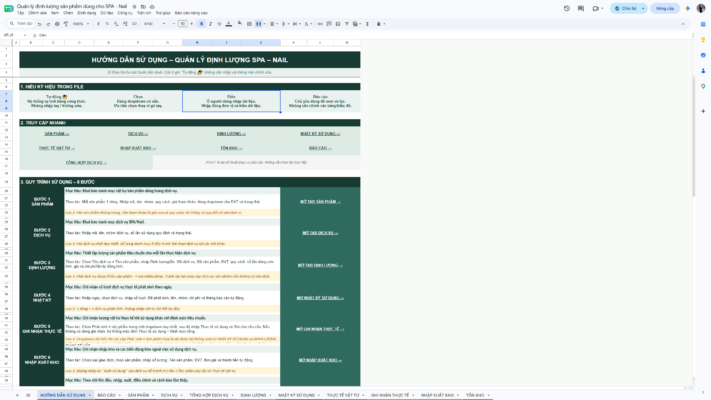Increase the font size
Viewport: 711px width, 400px height.
point(191,24)
